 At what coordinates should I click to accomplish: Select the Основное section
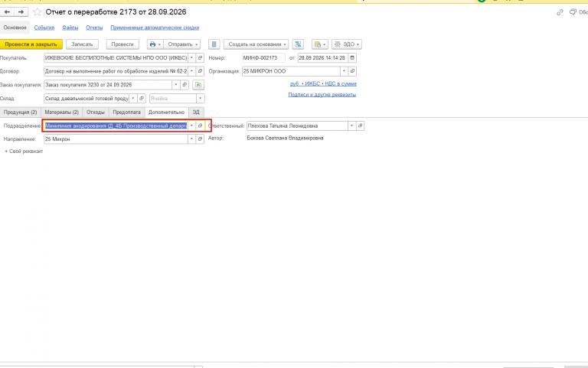(15, 28)
